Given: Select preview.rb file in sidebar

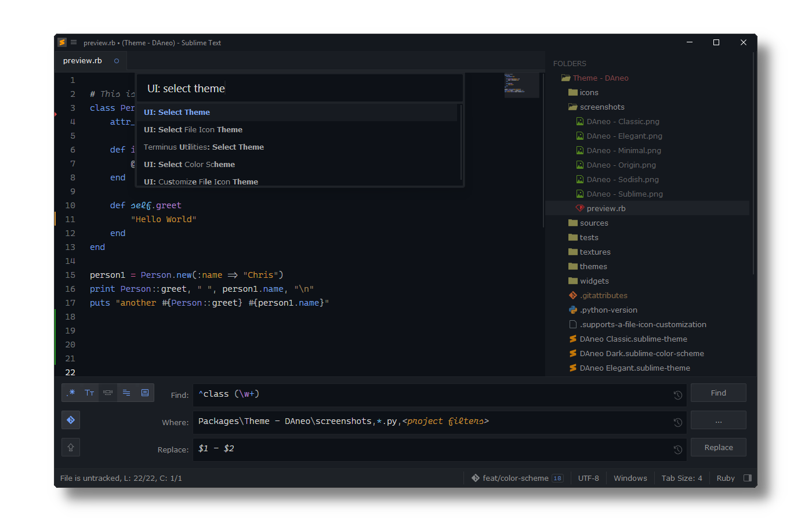Looking at the screenshot, I should (x=647, y=209).
